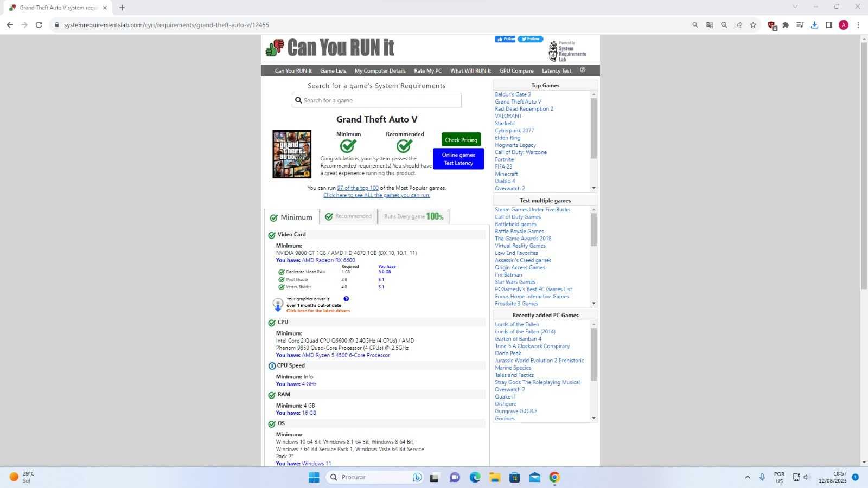This screenshot has height=488, width=868.
Task: Open File Explorer from taskbar
Action: tap(495, 477)
